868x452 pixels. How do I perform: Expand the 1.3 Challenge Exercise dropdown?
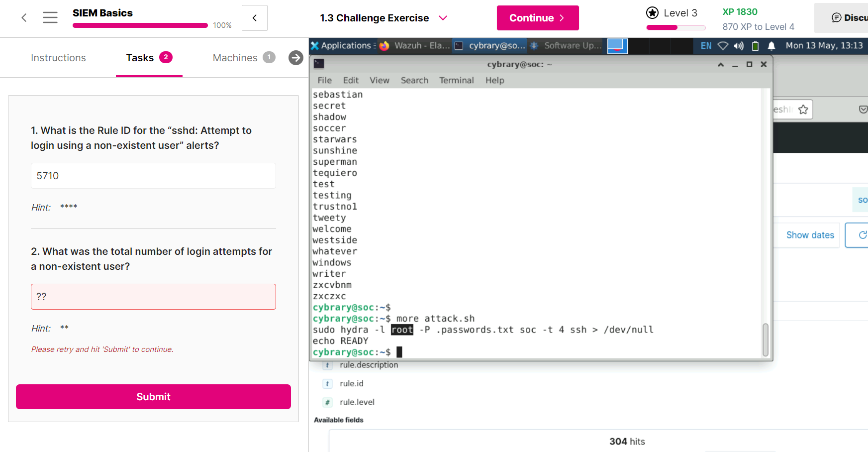[x=443, y=18]
